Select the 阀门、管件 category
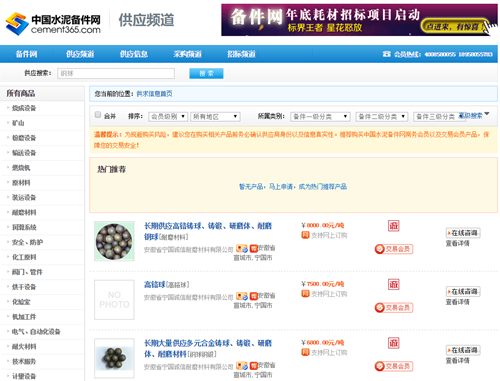This screenshot has height=381, width=500. pos(27,272)
